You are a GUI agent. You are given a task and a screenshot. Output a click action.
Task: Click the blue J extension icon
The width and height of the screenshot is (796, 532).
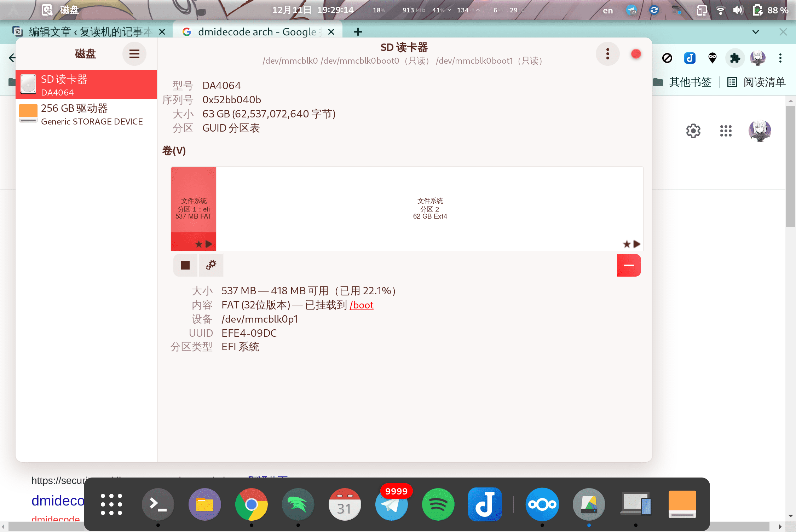(x=690, y=58)
